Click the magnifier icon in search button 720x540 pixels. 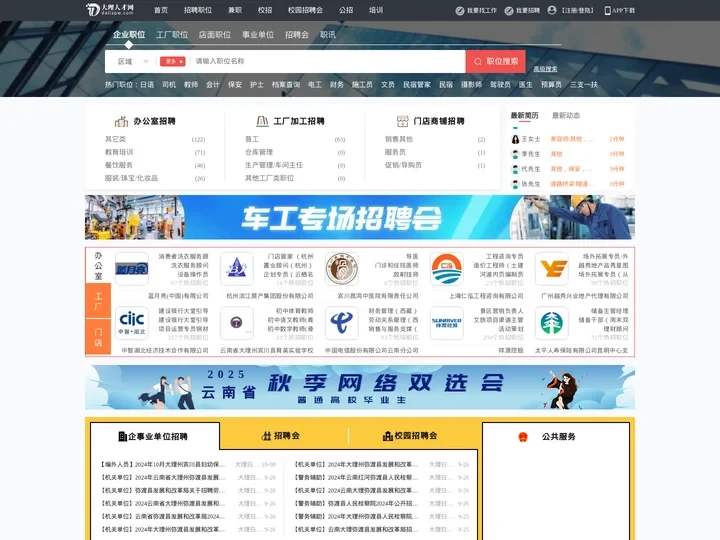478,62
